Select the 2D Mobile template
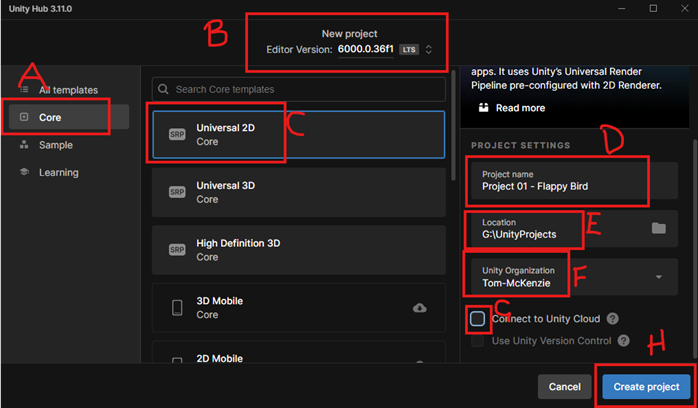 pyautogui.click(x=299, y=352)
